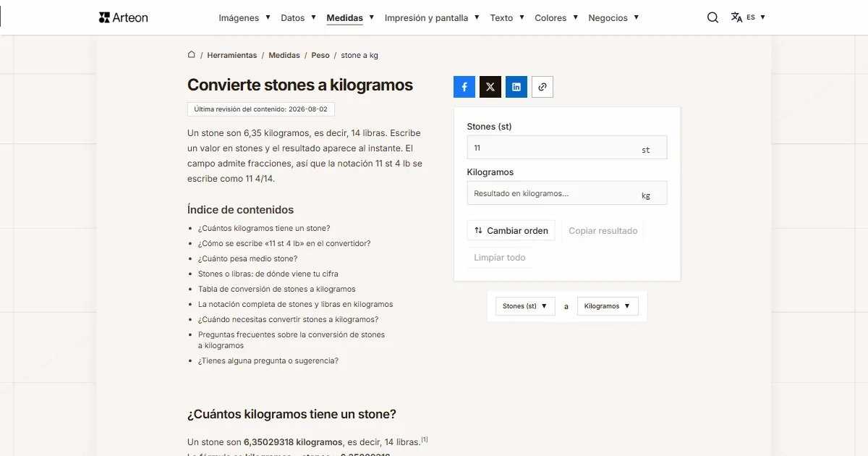The height and width of the screenshot is (456, 868).
Task: Go to home via breadcrumb icon
Action: click(192, 54)
